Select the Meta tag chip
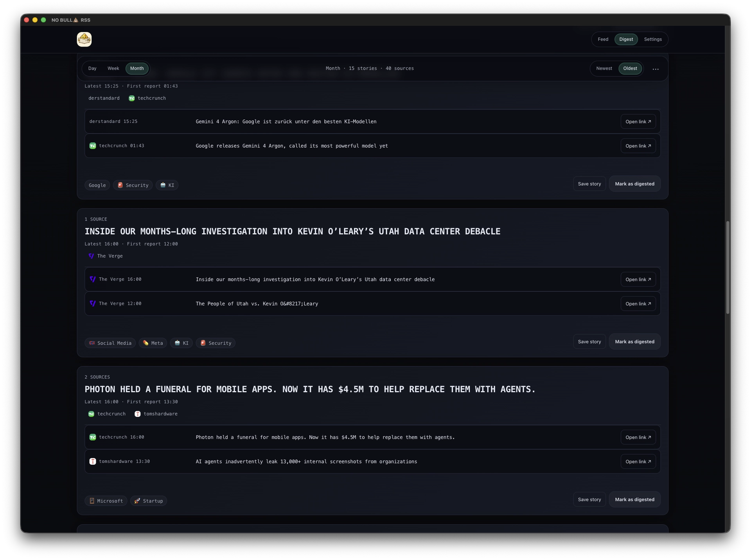The height and width of the screenshot is (560, 751). click(153, 343)
